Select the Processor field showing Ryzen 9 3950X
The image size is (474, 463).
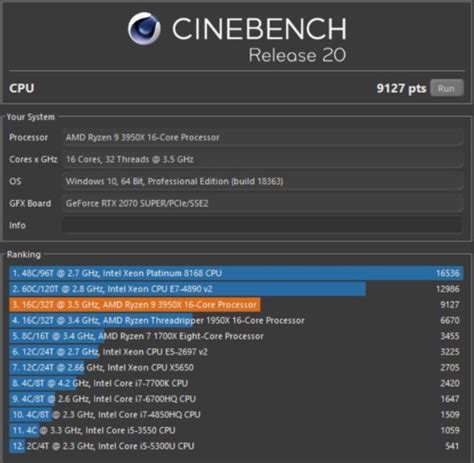[262, 137]
